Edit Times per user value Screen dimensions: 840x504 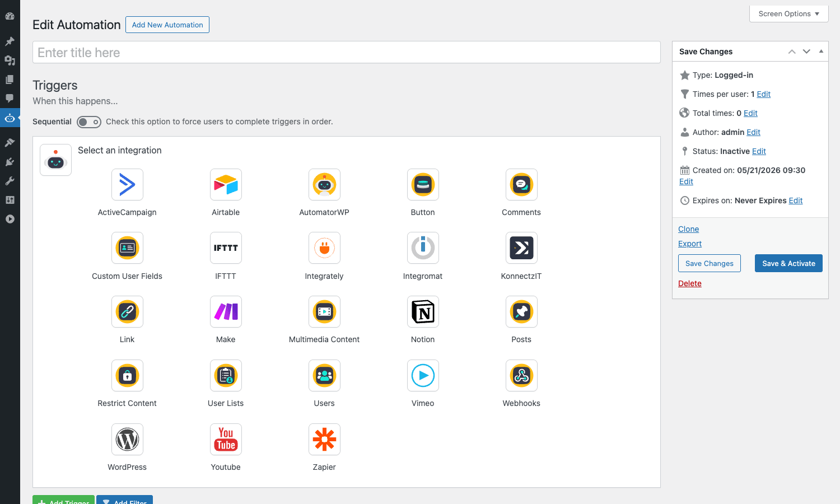coord(764,94)
